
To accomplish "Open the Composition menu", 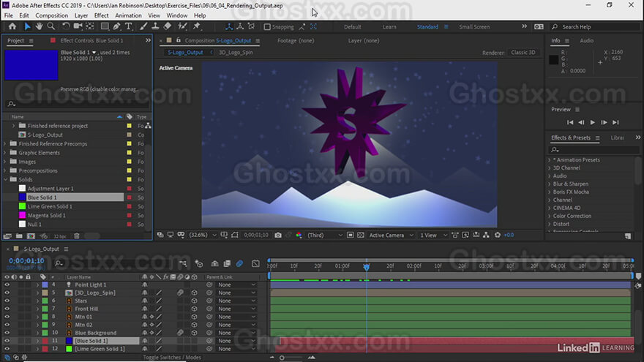I will [x=52, y=15].
